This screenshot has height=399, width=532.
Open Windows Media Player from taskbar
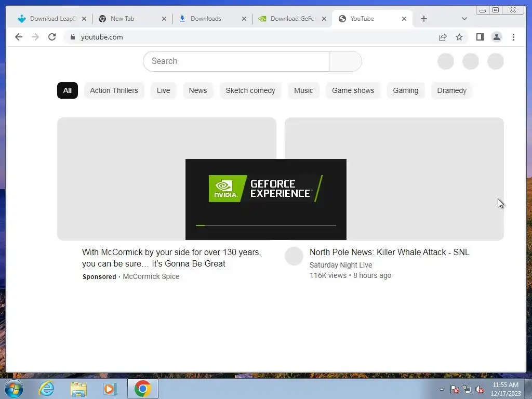(x=110, y=389)
